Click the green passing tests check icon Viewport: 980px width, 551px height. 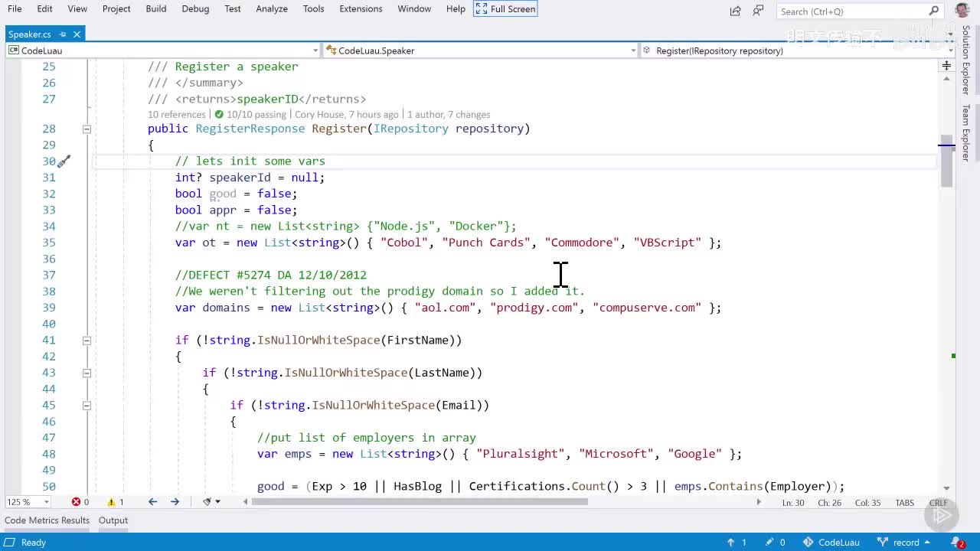point(220,115)
